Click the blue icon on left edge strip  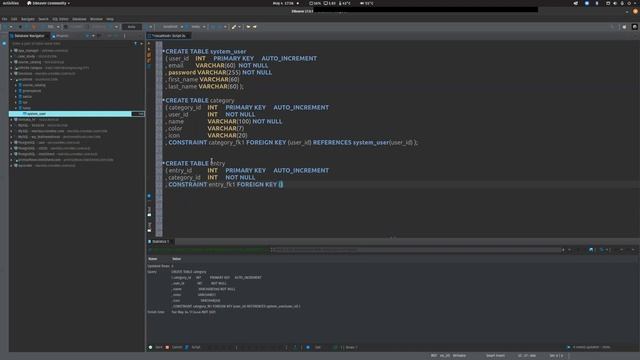pos(4,43)
